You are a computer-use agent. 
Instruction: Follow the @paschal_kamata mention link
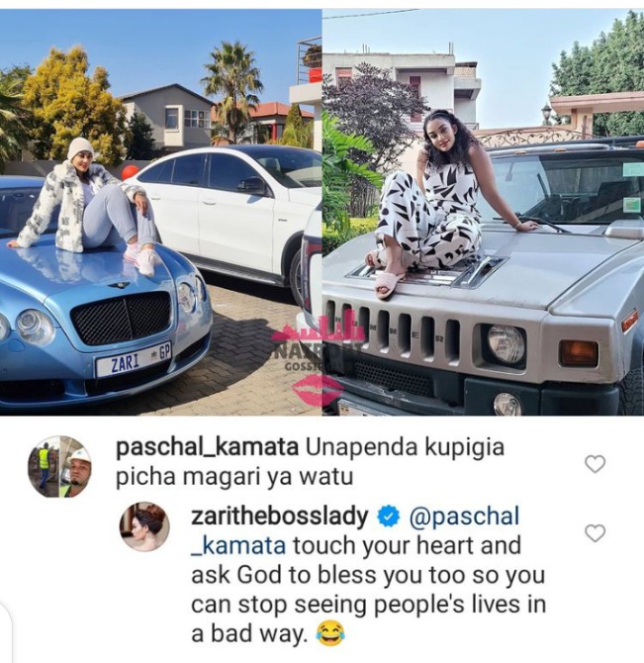click(x=355, y=531)
